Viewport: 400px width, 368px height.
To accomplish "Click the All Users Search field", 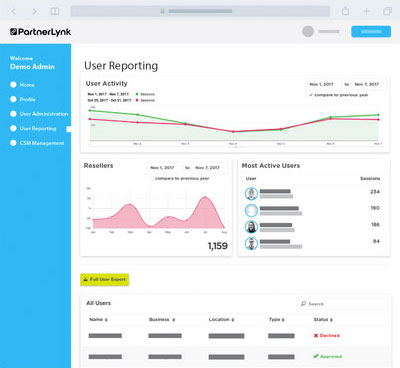I will pyautogui.click(x=342, y=304).
